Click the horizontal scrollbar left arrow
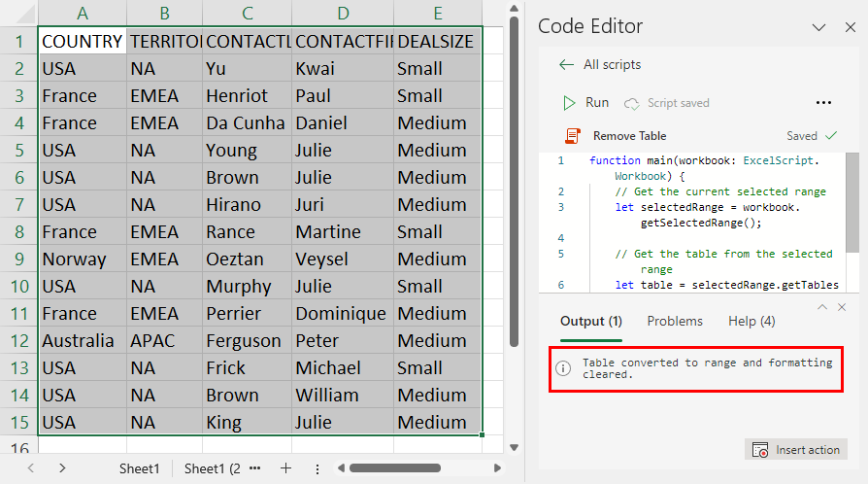Screen dimensions: 868x484 point(341,468)
